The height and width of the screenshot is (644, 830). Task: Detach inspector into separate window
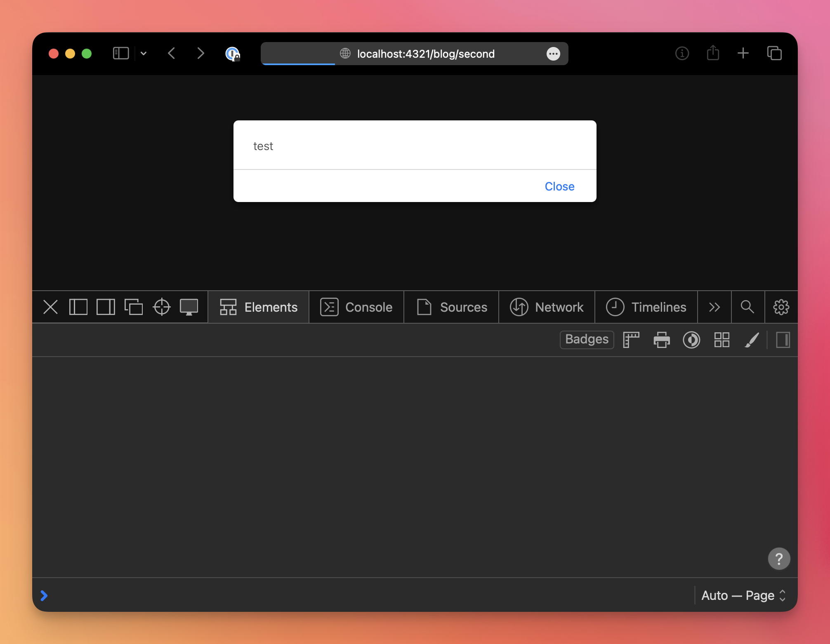133,307
